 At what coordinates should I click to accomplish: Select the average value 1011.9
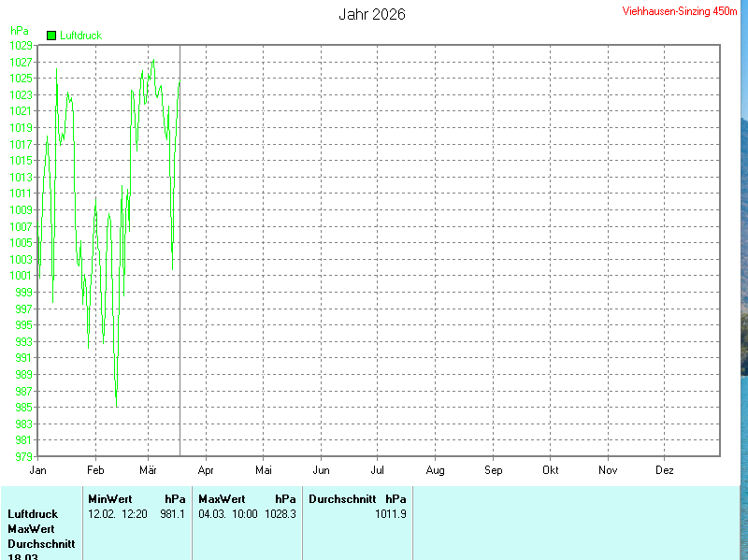click(391, 514)
